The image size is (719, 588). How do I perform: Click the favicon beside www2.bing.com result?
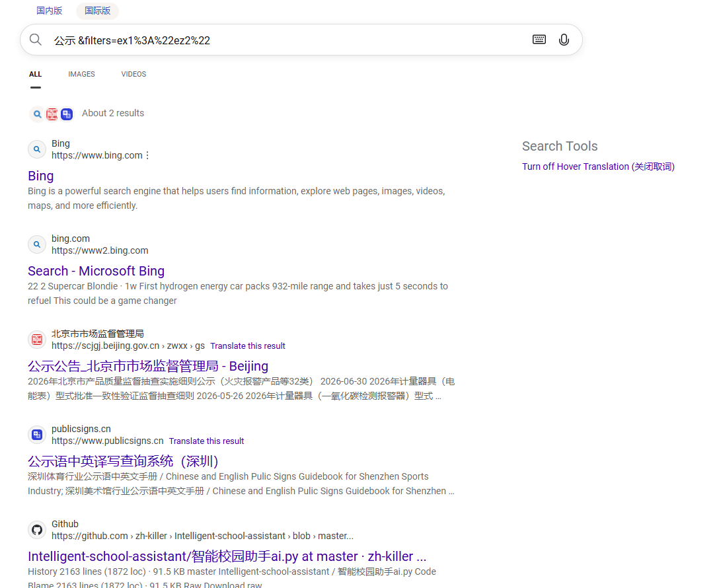pyautogui.click(x=37, y=244)
